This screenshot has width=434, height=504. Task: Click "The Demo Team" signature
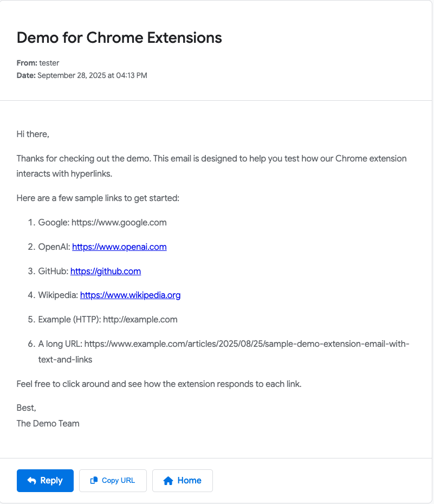(48, 424)
